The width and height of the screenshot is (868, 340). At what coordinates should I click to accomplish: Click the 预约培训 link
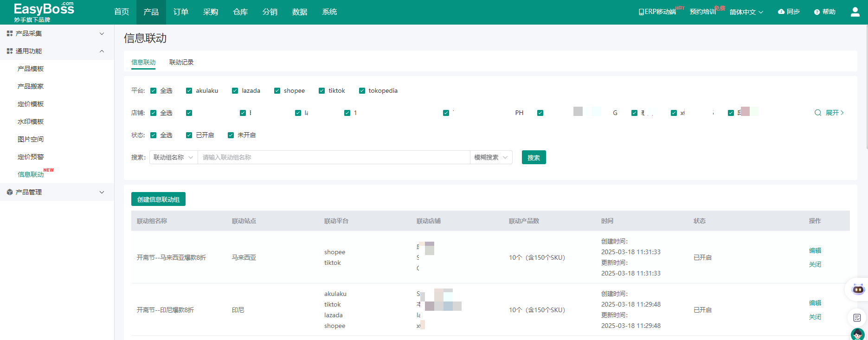[x=702, y=12]
